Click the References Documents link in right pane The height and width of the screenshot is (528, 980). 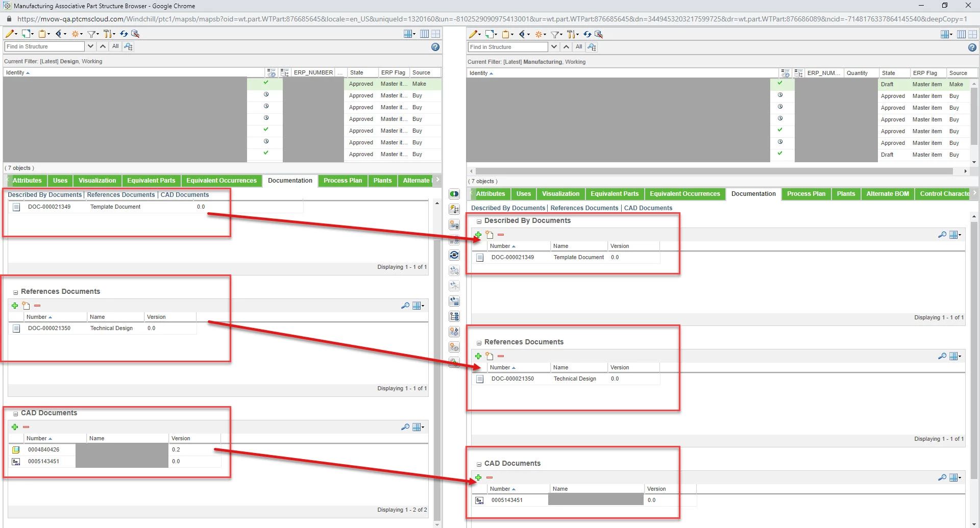pos(584,208)
